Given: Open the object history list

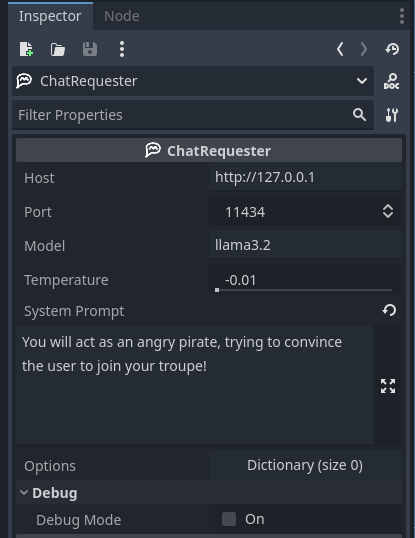Looking at the screenshot, I should (x=392, y=49).
